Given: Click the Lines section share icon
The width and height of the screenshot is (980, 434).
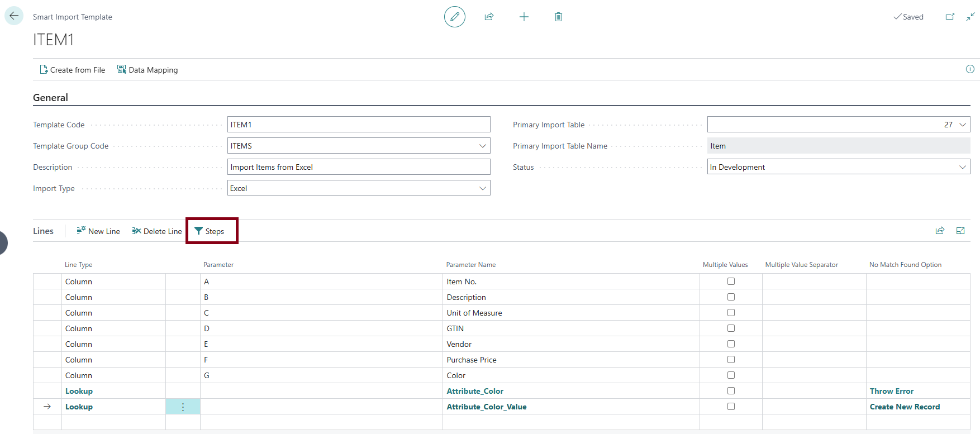Looking at the screenshot, I should pos(940,231).
